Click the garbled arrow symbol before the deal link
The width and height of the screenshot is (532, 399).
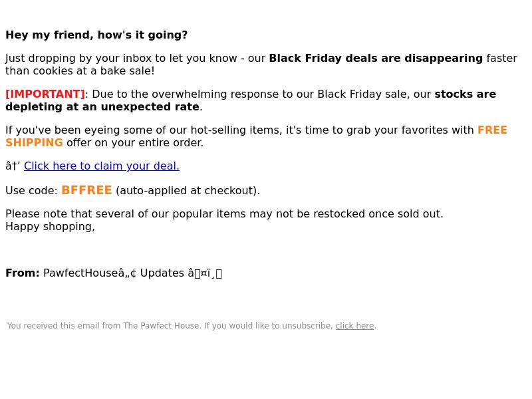[x=13, y=166]
